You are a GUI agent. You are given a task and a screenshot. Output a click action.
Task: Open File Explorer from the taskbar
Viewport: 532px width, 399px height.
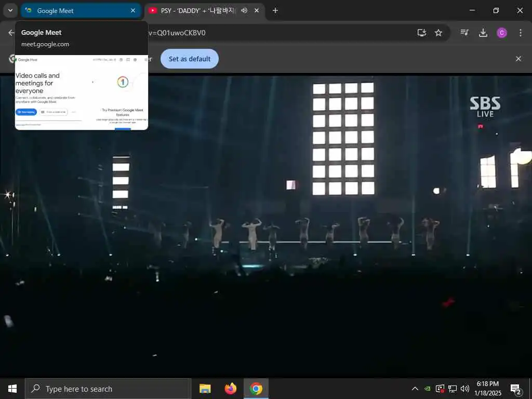point(205,389)
